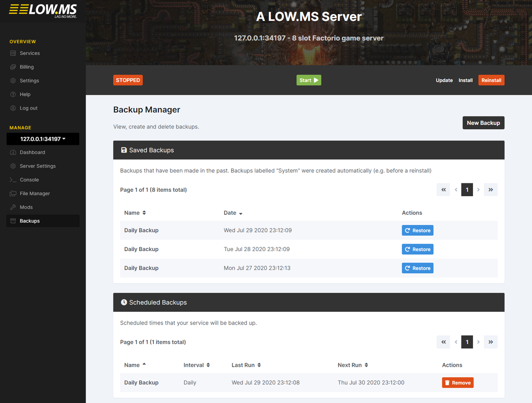Sort scheduled backups by Interval
This screenshot has width=532, height=403.
197,365
